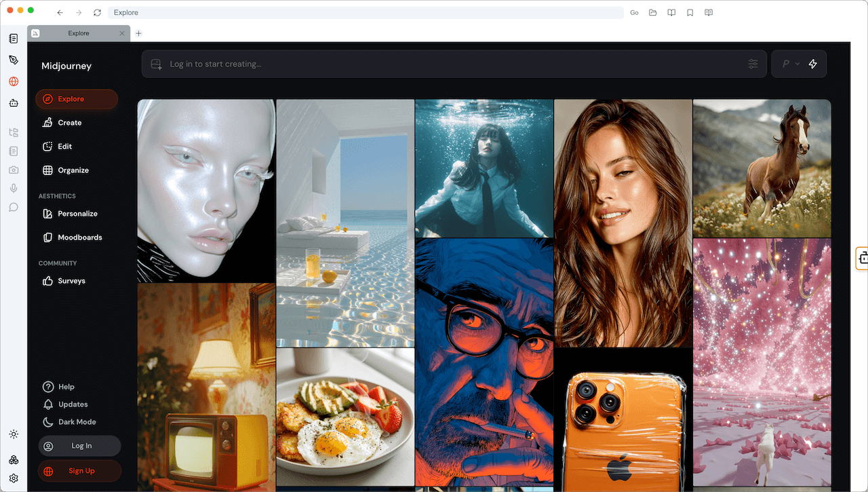Toggle Dark Mode in the sidebar
The width and height of the screenshot is (868, 492).
69,421
